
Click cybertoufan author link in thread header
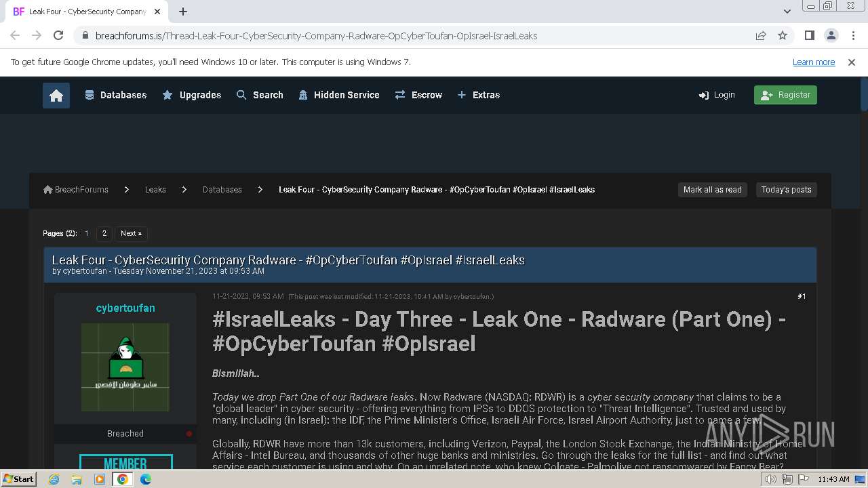coord(85,271)
